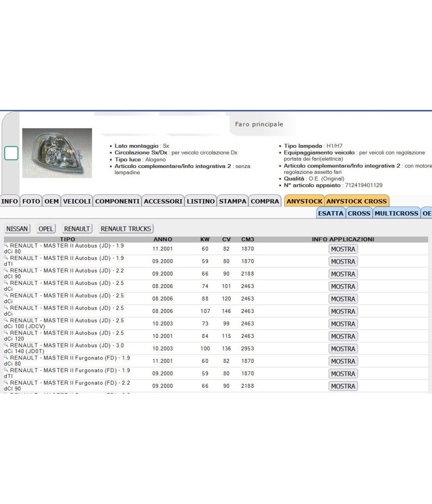
Task: Open the headlight product thumbnail
Action: [x=57, y=153]
